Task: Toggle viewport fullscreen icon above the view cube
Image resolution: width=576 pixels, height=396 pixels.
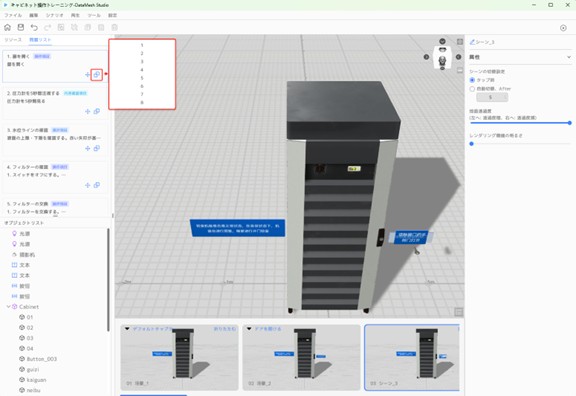Action: (x=460, y=42)
